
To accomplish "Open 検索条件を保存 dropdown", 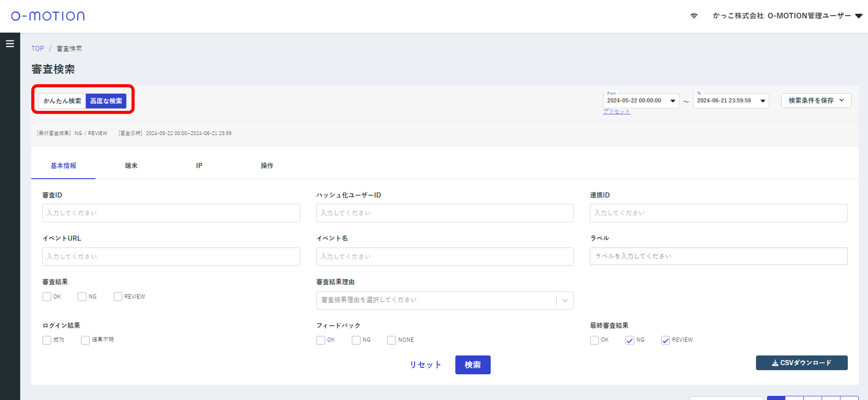I will 816,100.
